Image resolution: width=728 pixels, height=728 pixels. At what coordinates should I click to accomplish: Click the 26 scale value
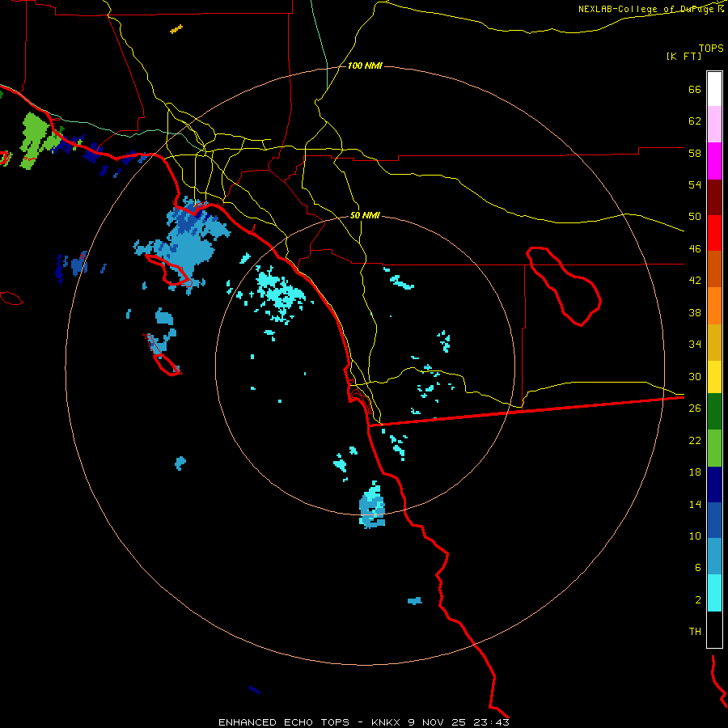[x=695, y=408]
